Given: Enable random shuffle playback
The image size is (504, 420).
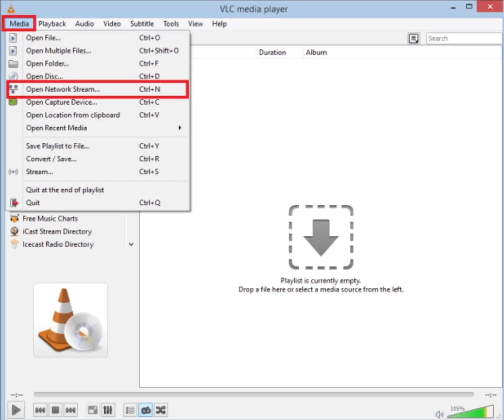Looking at the screenshot, I should 161,410.
